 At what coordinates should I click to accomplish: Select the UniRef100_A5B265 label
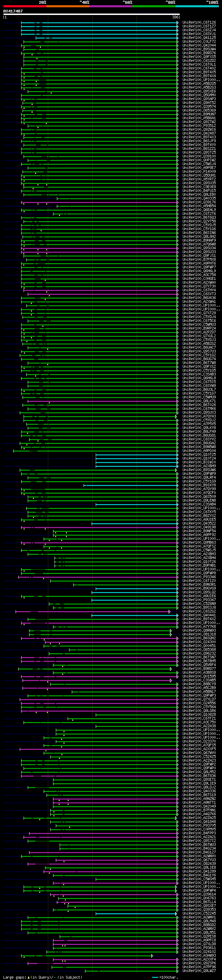(x=199, y=83)
